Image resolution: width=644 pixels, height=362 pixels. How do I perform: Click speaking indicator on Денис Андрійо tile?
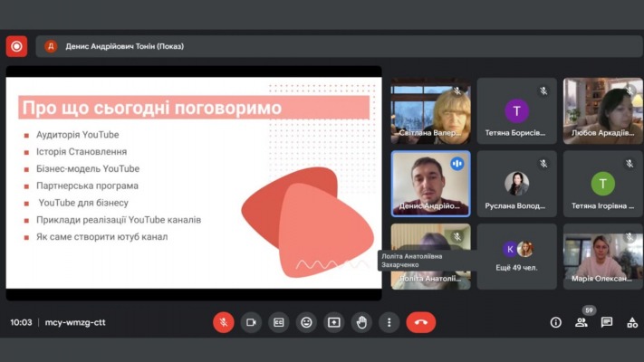457,164
